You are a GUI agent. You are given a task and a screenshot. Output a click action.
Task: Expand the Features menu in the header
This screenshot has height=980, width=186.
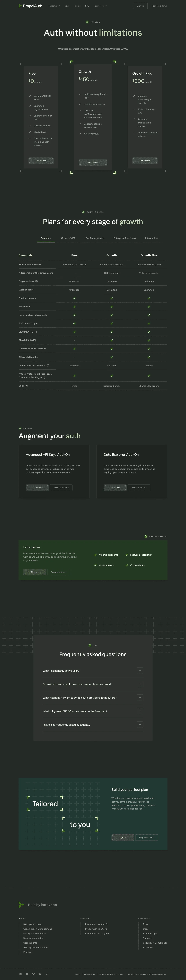pos(54,6)
